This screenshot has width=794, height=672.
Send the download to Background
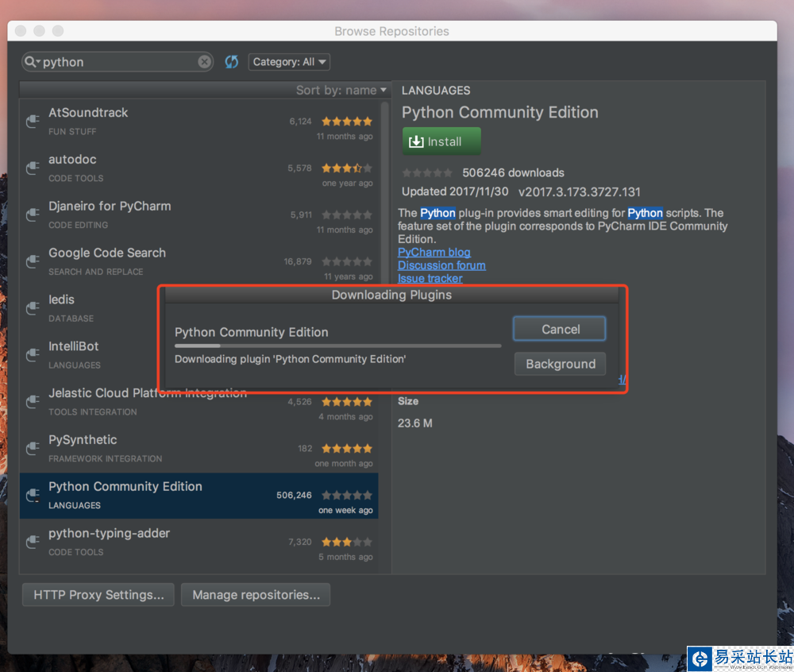[560, 364]
